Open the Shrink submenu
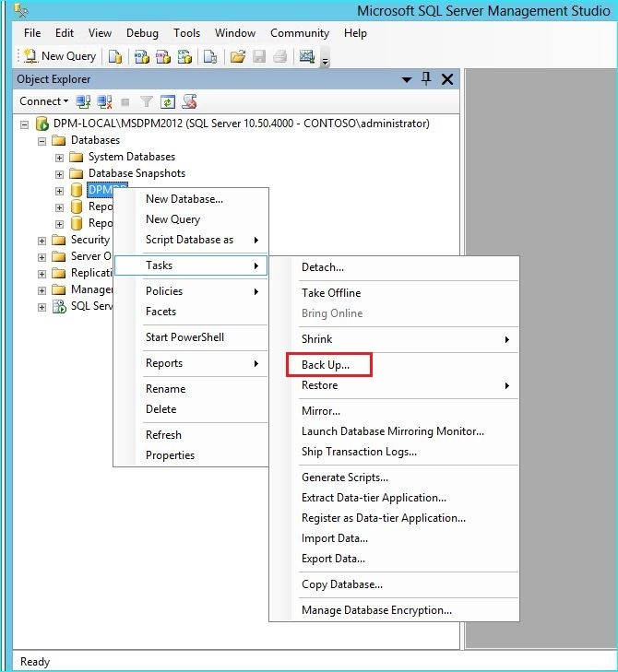The width and height of the screenshot is (618, 672). click(395, 339)
